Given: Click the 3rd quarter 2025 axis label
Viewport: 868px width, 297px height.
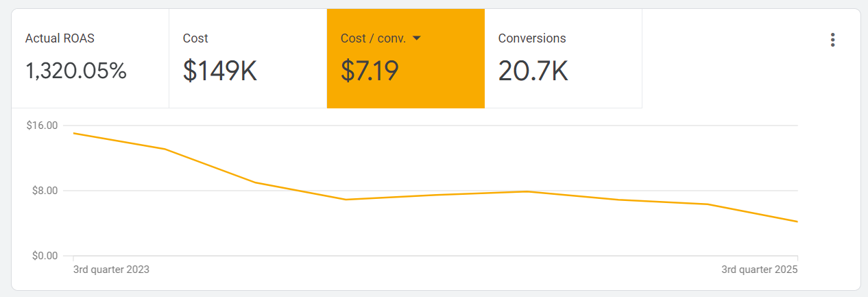Looking at the screenshot, I should coord(759,270).
